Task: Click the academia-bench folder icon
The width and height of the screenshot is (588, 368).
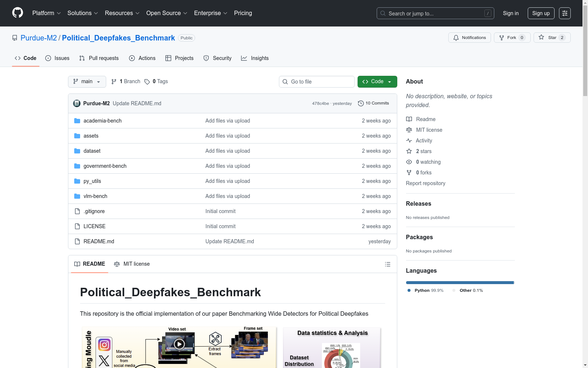Action: click(x=77, y=121)
